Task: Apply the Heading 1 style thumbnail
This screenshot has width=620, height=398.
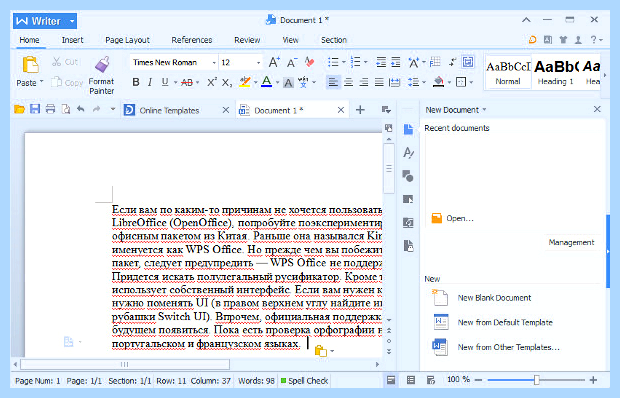Action: tap(556, 72)
